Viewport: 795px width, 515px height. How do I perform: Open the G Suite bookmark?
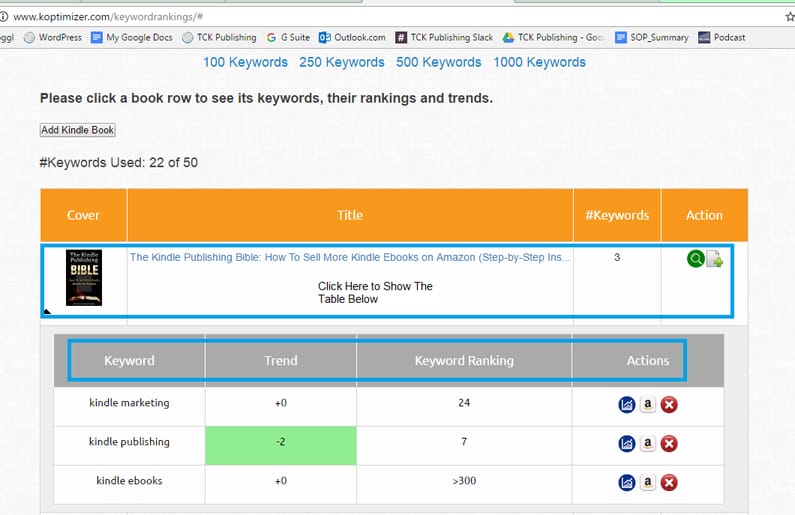pyautogui.click(x=288, y=38)
